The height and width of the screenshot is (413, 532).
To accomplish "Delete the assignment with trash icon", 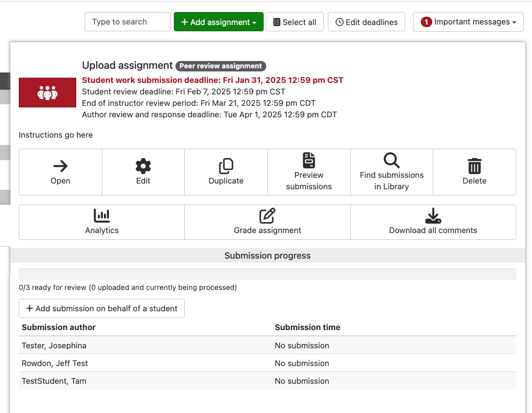I will [475, 166].
